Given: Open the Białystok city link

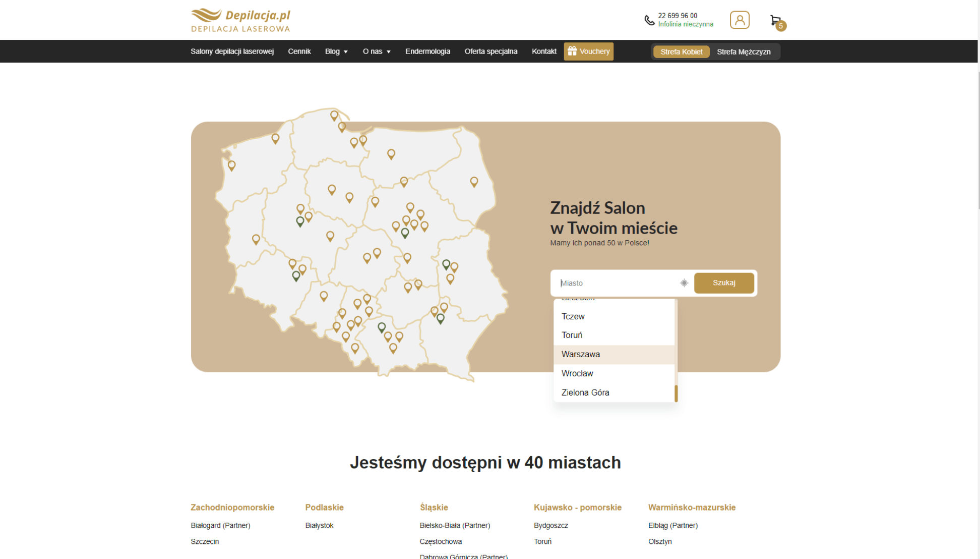Looking at the screenshot, I should pos(319,525).
